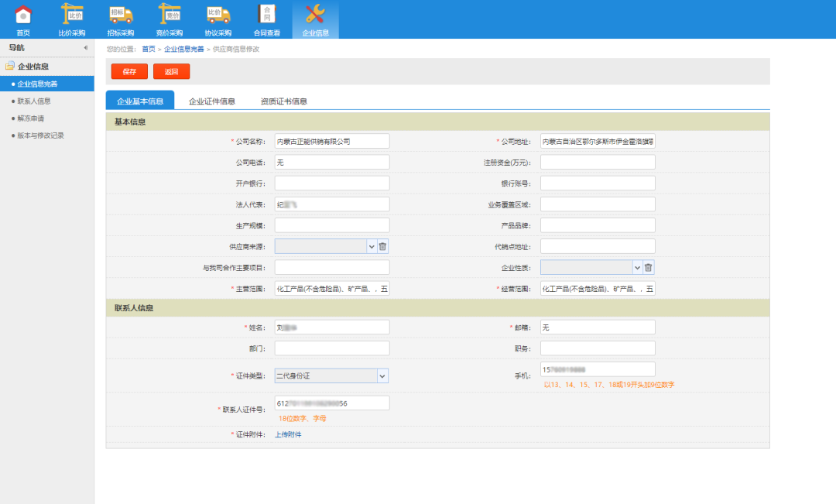Click the 联系人信息 section header
This screenshot has height=504, width=836.
coord(437,307)
